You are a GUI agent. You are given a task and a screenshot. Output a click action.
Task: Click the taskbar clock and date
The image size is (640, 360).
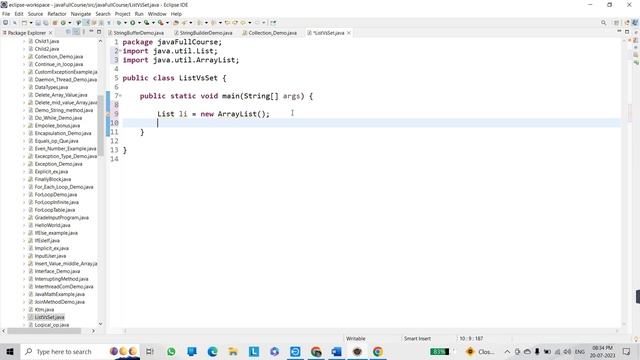602,351
